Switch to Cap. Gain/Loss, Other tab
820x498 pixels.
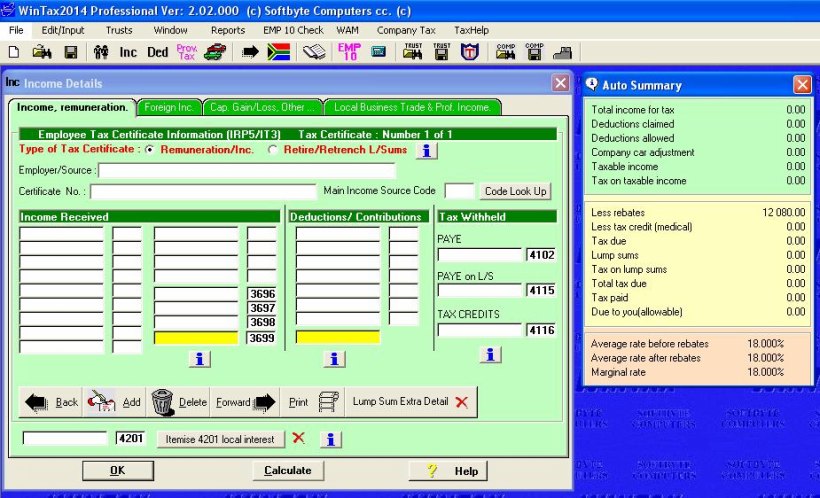[263, 107]
